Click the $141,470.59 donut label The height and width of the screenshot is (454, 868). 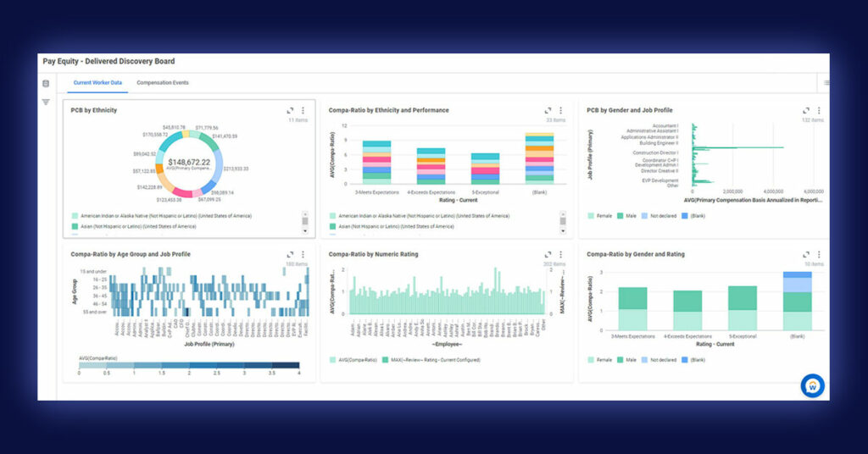[x=225, y=136]
